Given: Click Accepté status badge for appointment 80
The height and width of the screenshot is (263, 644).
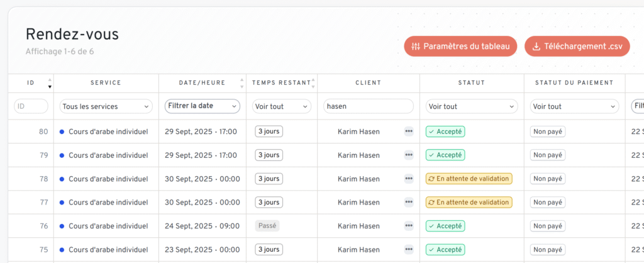Looking at the screenshot, I should coord(445,131).
